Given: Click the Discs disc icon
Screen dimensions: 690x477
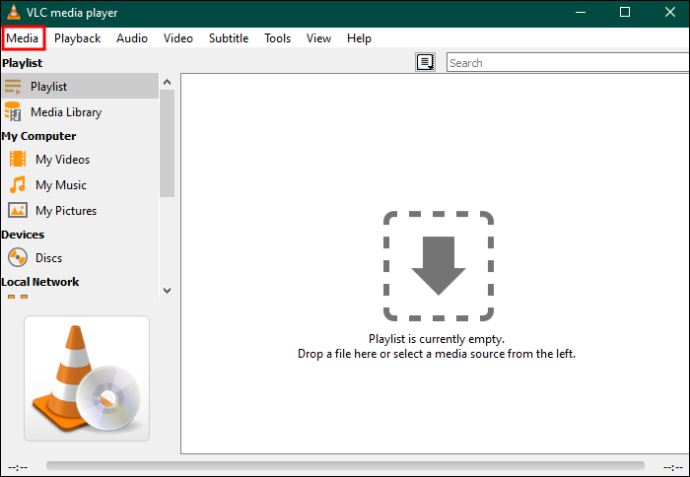Looking at the screenshot, I should pos(18,257).
